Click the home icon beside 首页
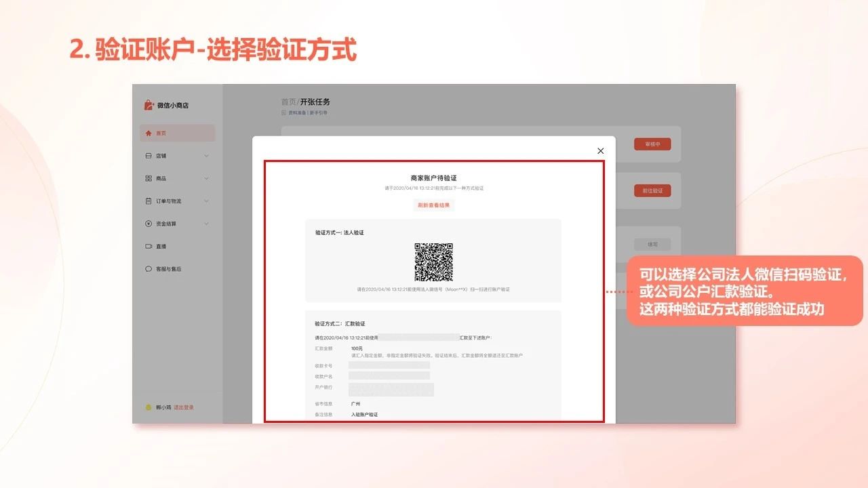 [149, 134]
